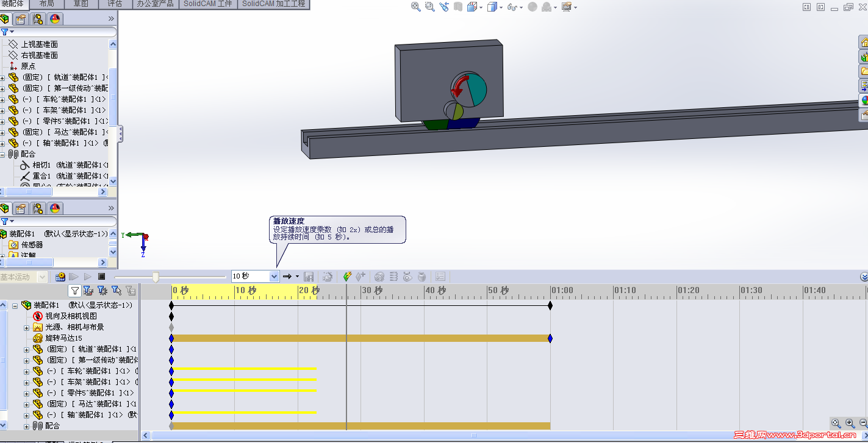868x443 pixels.
Task: Click the Spring icon in motion toolbar
Action: [x=393, y=277]
